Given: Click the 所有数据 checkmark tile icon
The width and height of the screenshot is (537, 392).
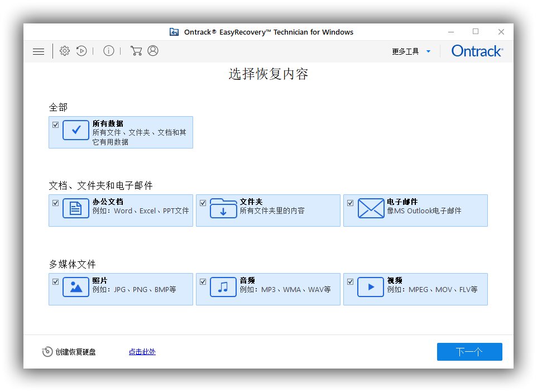Looking at the screenshot, I should [x=76, y=130].
